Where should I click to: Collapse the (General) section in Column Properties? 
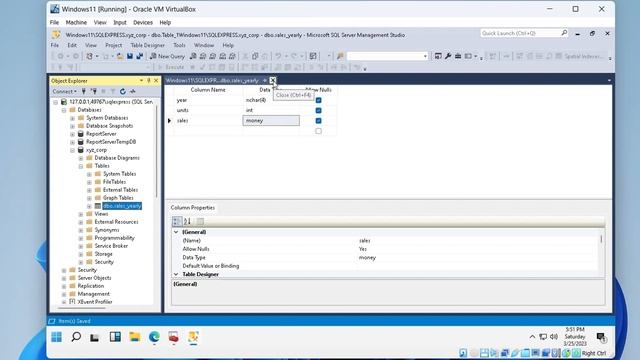(176, 232)
